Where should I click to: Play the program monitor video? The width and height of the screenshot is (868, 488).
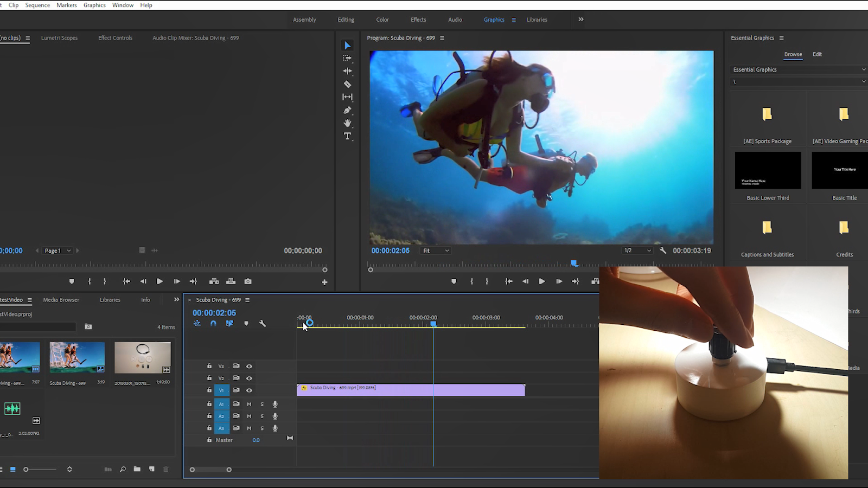pos(541,281)
